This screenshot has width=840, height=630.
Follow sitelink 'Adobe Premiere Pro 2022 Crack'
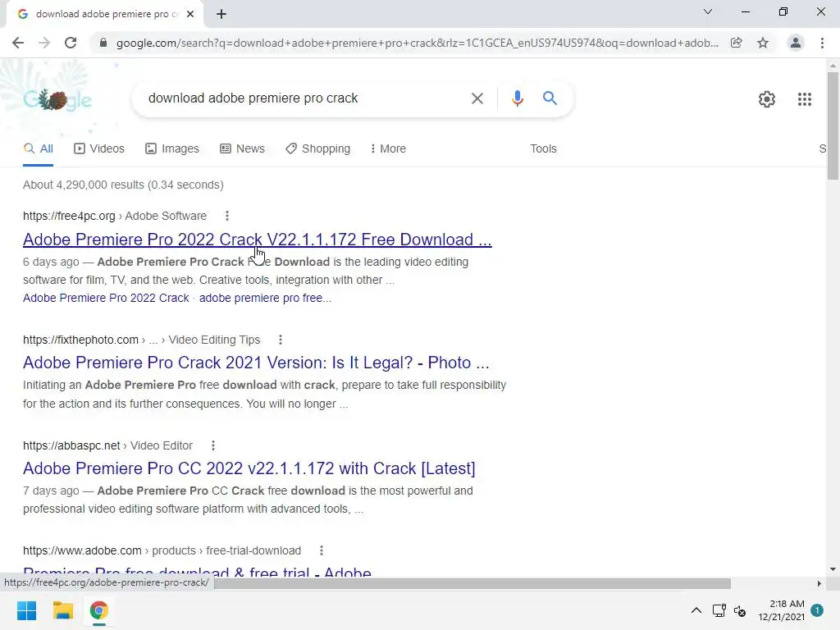point(106,298)
